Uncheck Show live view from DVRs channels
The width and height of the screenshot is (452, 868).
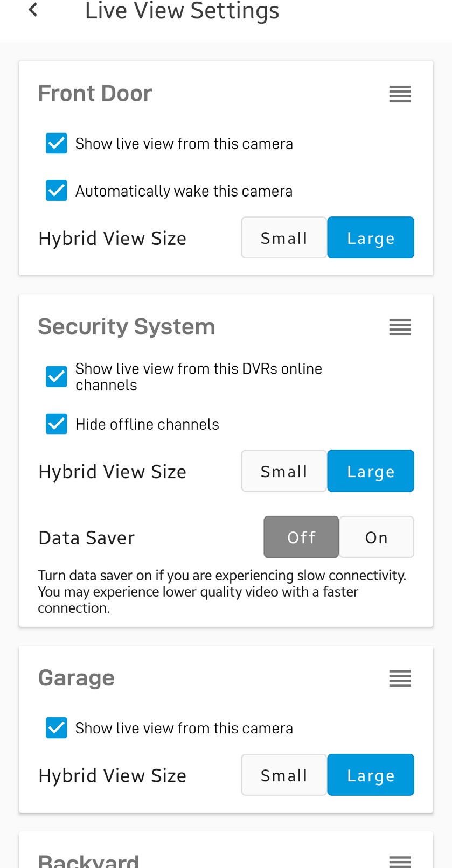click(x=57, y=377)
